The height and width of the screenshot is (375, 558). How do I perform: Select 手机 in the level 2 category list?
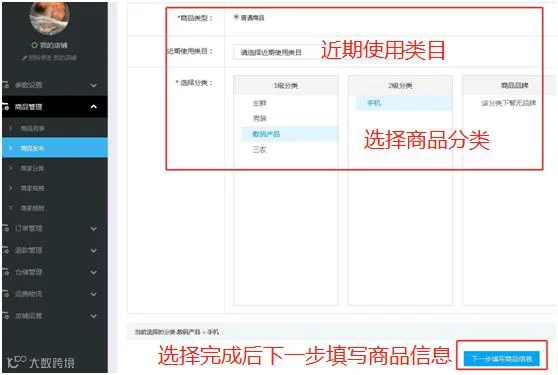(404, 103)
